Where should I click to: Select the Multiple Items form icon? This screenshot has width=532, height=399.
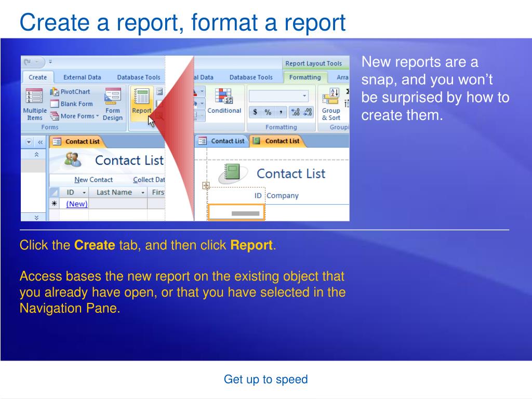coord(34,104)
